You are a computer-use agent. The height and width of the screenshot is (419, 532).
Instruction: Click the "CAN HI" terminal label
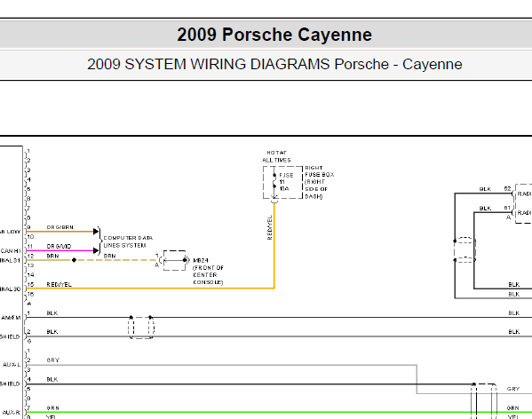[x=11, y=251]
